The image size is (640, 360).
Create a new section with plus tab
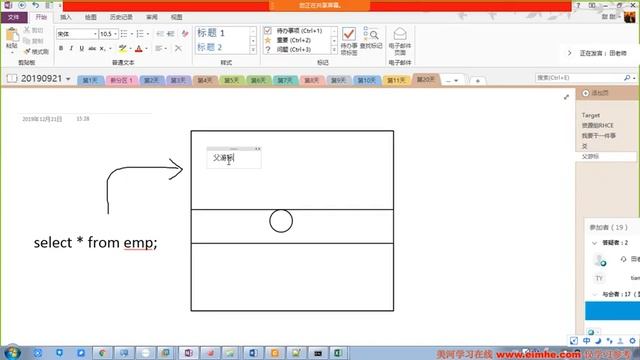[x=478, y=81]
